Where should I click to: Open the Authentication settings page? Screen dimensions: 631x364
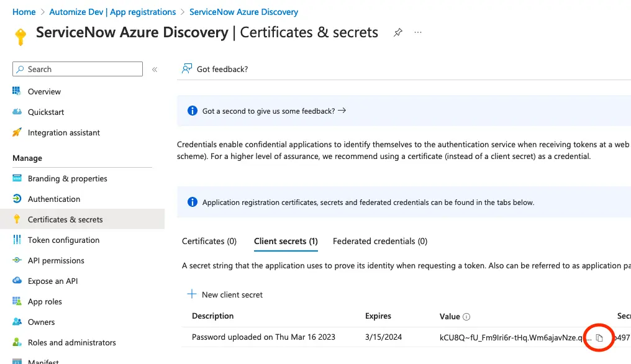[x=54, y=199]
